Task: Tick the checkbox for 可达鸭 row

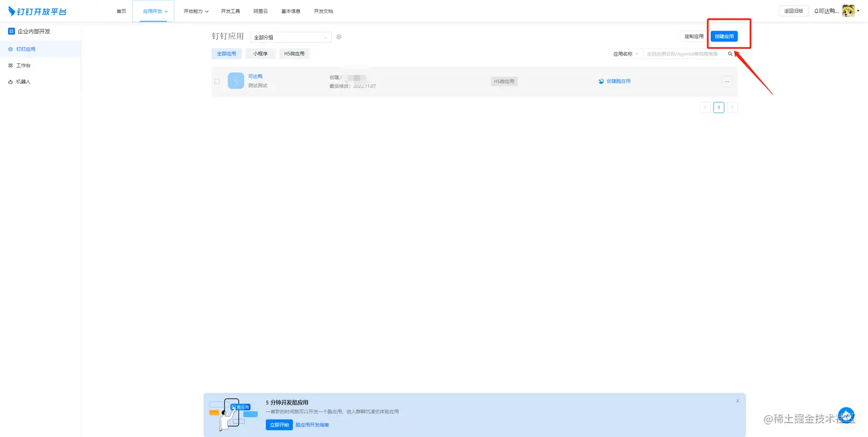Action: click(x=217, y=82)
